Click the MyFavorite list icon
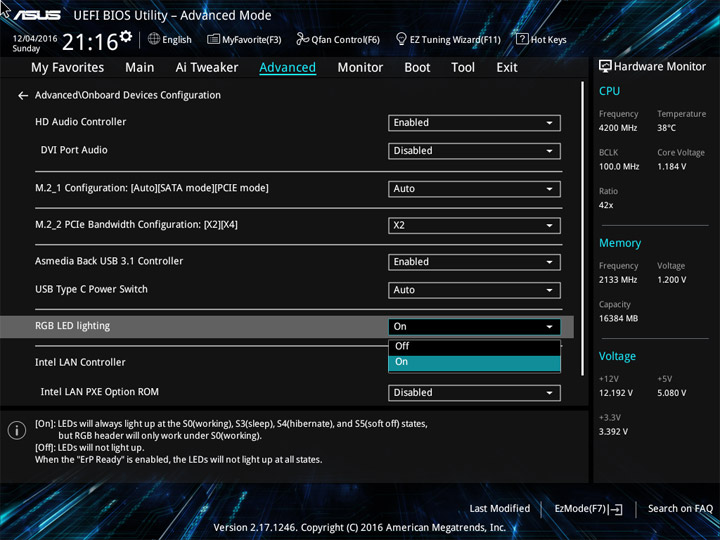Viewport: 720px width, 540px height. pos(213,39)
